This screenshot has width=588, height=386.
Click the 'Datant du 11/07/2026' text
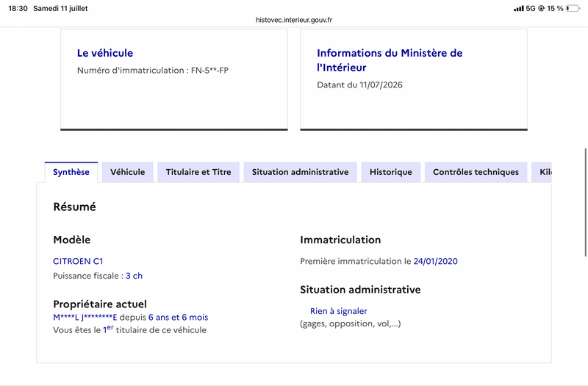(359, 85)
